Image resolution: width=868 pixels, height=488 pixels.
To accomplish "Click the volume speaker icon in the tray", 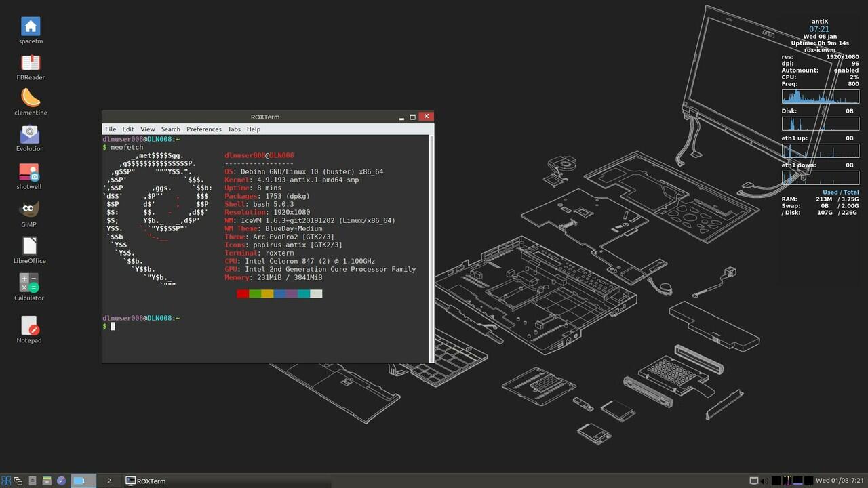I will tap(764, 481).
